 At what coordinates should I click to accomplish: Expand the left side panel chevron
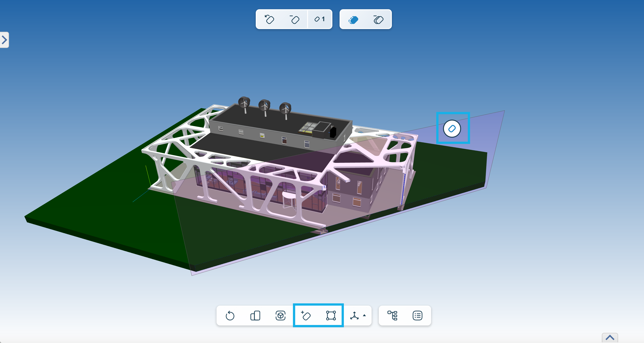coord(4,40)
